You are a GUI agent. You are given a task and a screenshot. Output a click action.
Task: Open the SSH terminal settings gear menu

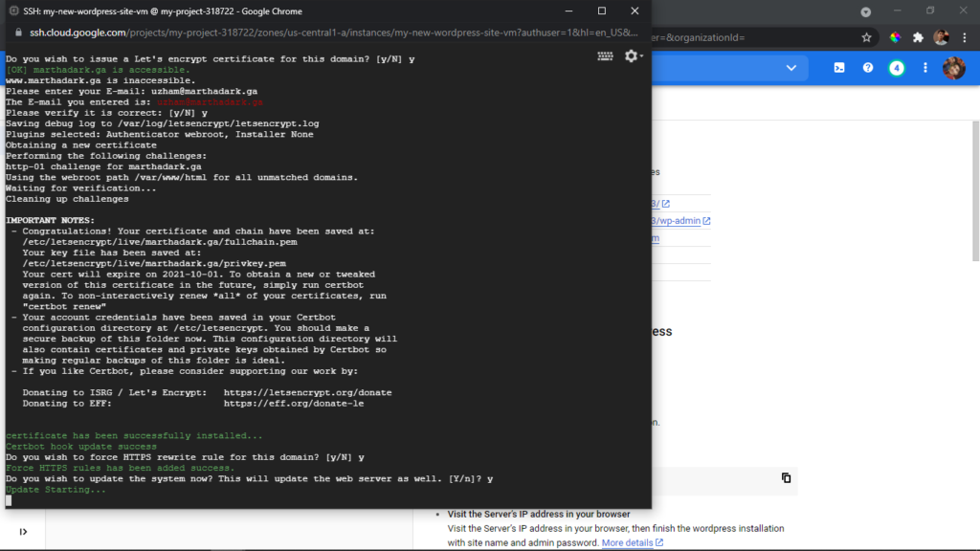(634, 56)
